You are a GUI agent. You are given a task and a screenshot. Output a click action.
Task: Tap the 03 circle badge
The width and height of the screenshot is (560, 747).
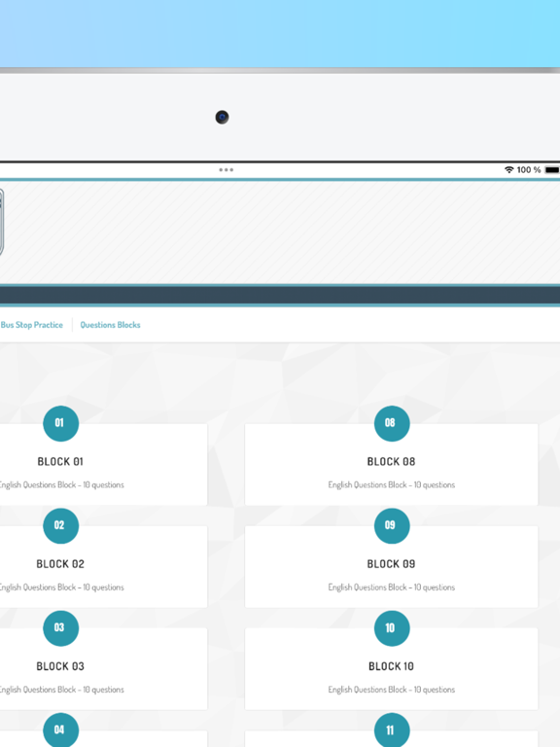click(x=60, y=628)
